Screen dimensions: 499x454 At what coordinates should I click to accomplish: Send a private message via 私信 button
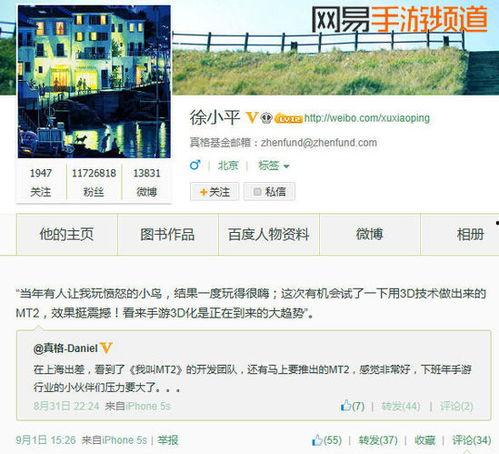coord(269,192)
